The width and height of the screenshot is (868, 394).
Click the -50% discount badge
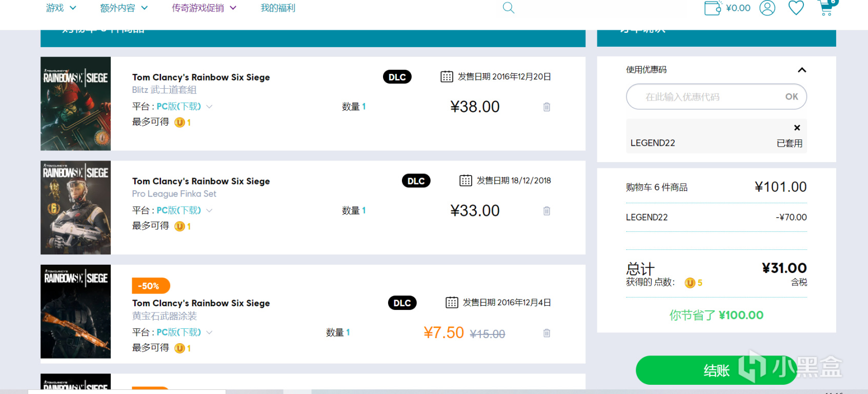(x=151, y=286)
